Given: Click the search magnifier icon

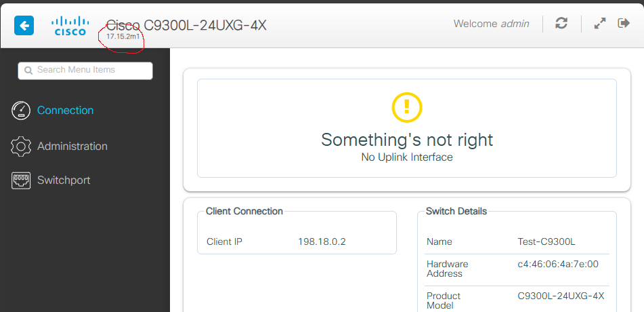Looking at the screenshot, I should 28,71.
